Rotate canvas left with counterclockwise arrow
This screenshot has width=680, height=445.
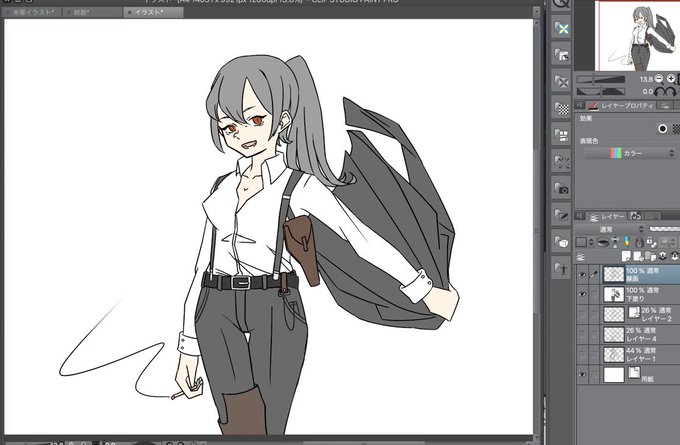(659, 92)
